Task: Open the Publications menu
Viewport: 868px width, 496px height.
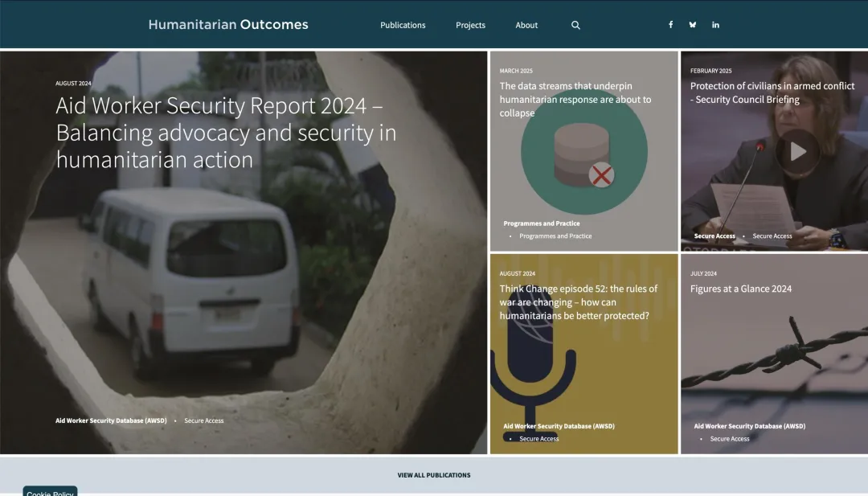Action: [x=403, y=25]
